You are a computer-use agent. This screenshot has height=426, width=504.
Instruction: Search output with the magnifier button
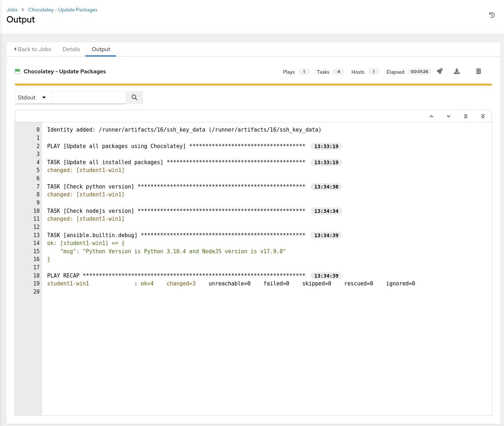(134, 97)
